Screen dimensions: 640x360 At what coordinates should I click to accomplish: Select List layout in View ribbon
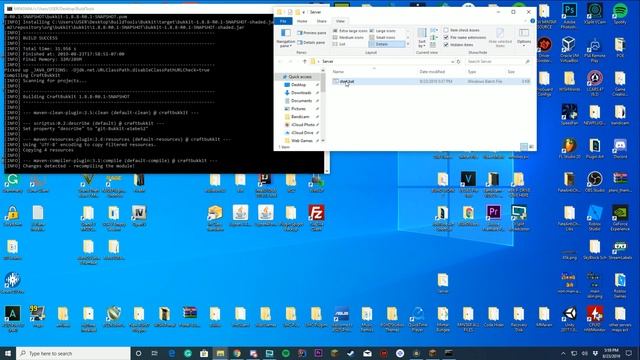tap(339, 44)
